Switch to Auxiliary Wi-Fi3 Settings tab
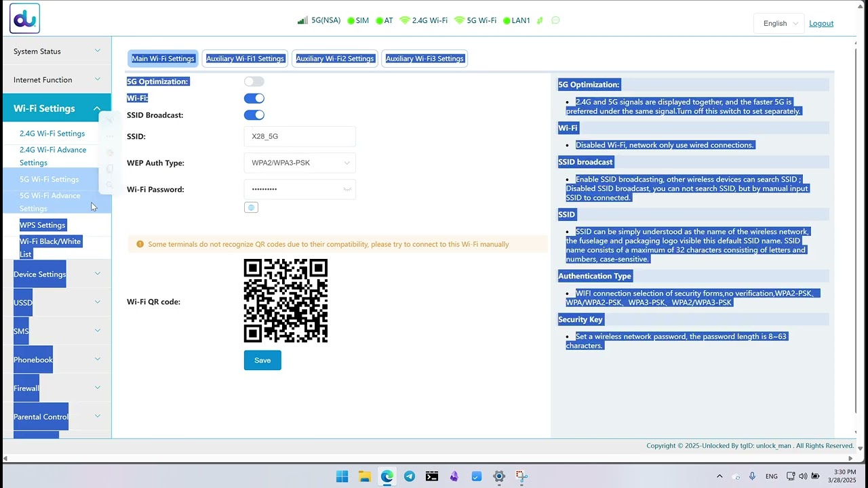 pos(425,58)
